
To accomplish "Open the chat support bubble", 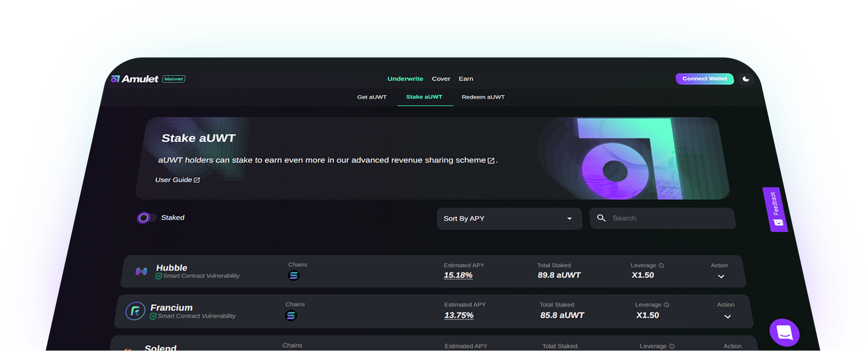I will (x=784, y=333).
